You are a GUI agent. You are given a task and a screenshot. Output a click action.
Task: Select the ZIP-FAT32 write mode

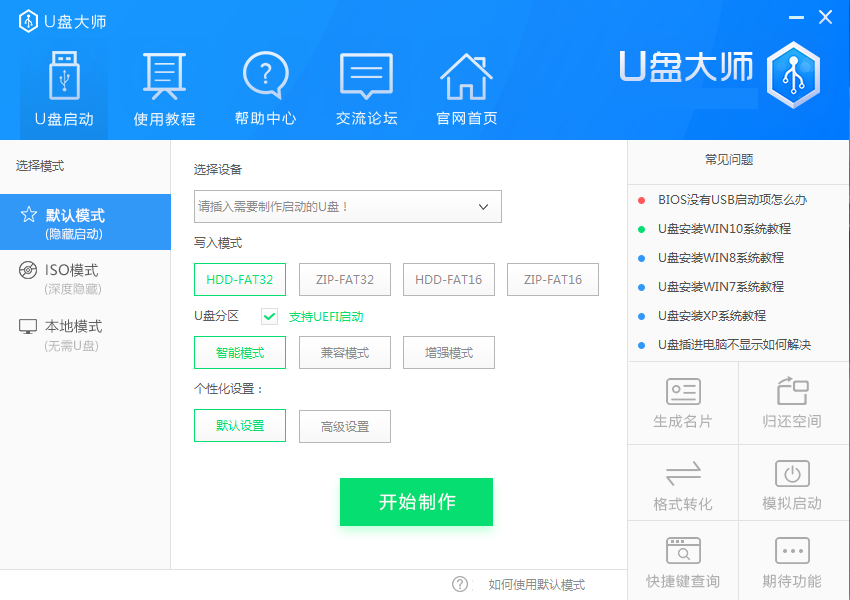344,280
